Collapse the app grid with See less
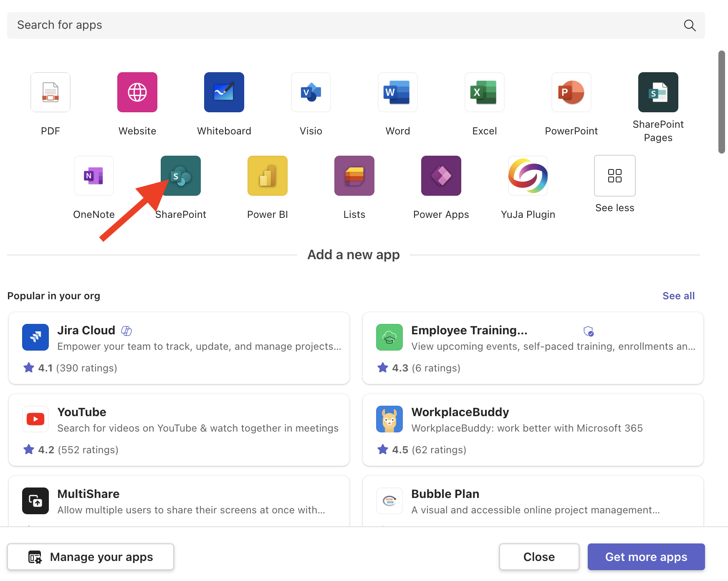Screen dimensions: 728x581 pyautogui.click(x=614, y=176)
